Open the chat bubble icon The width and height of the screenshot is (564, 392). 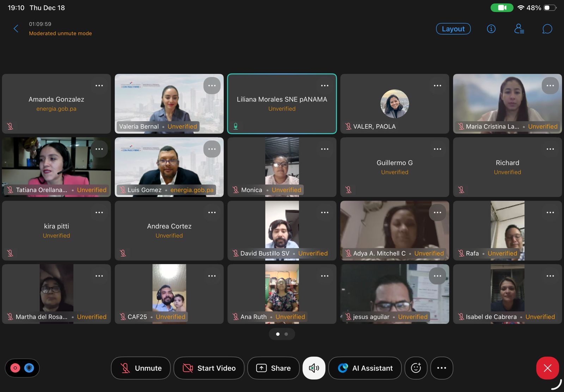[x=547, y=29]
